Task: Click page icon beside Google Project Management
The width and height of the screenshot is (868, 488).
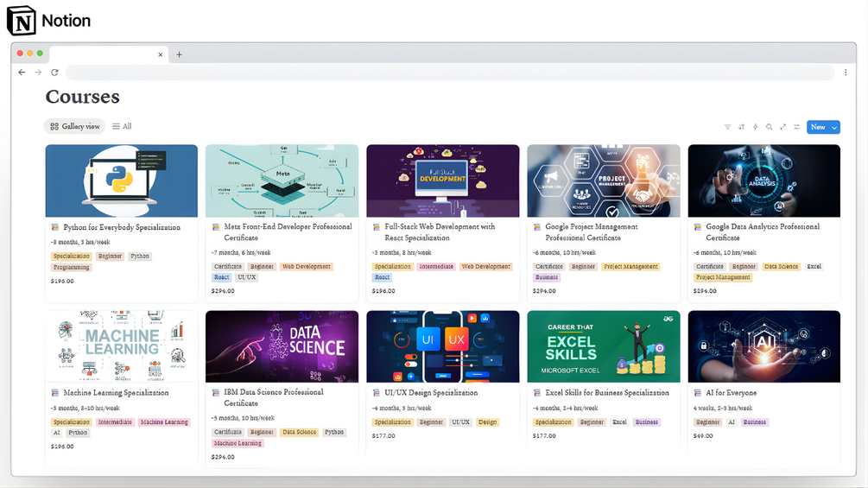Action: (x=536, y=227)
